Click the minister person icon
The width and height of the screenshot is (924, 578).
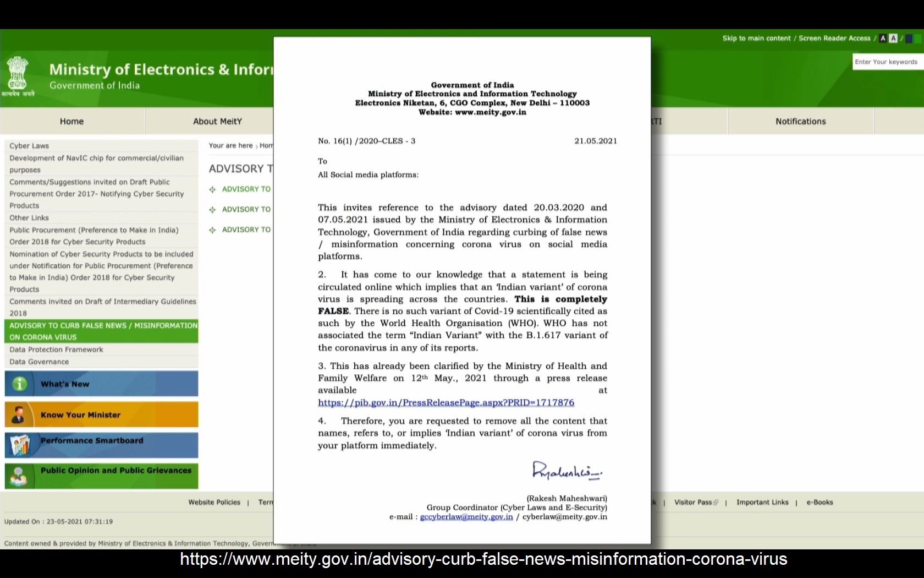pyautogui.click(x=19, y=415)
